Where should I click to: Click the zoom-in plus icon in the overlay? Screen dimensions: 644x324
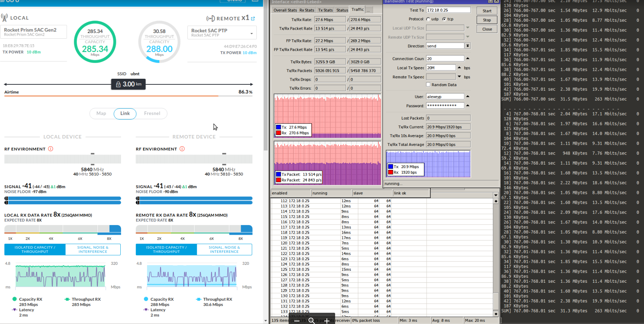click(x=326, y=321)
